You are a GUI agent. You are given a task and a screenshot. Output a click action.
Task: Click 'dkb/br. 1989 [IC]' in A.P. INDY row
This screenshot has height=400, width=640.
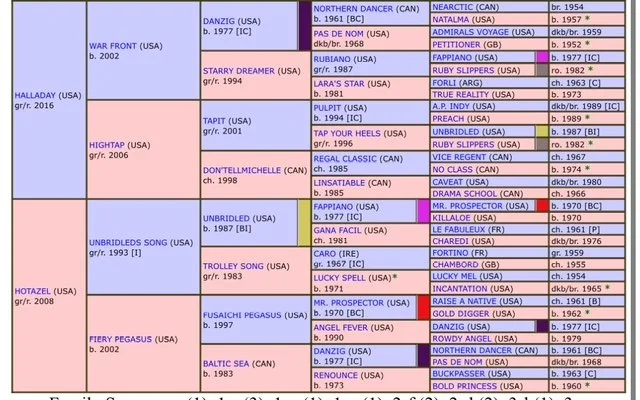[585, 106]
